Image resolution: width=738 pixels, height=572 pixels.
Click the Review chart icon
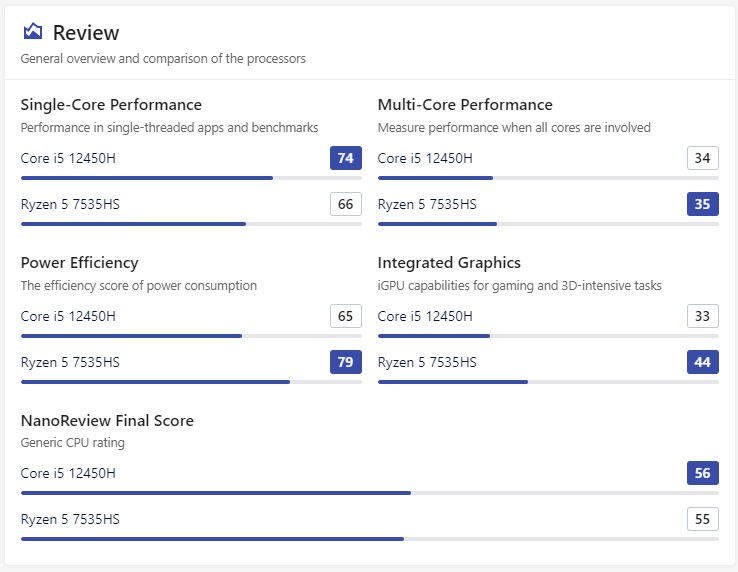(x=33, y=32)
